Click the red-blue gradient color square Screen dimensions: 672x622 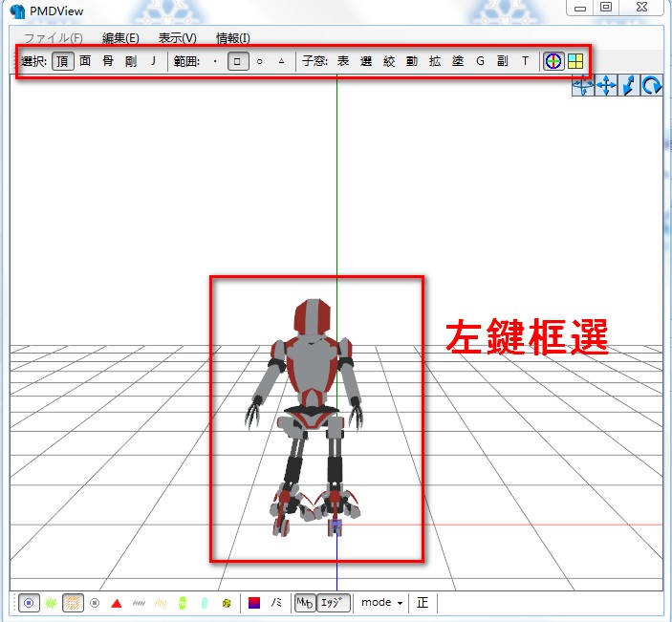click(x=254, y=603)
